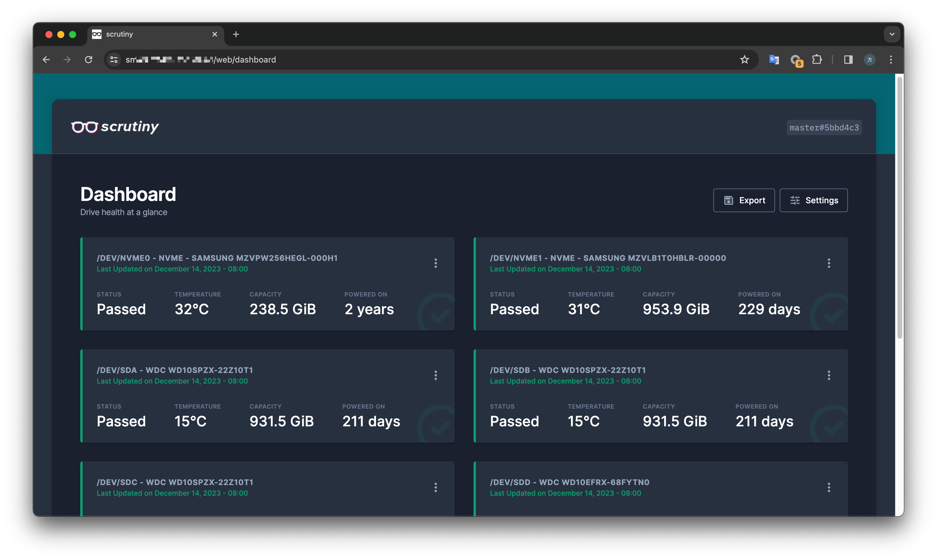Open the /DEV/SDA WDC WD10SPZX drive title
The width and height of the screenshot is (937, 560).
point(175,370)
